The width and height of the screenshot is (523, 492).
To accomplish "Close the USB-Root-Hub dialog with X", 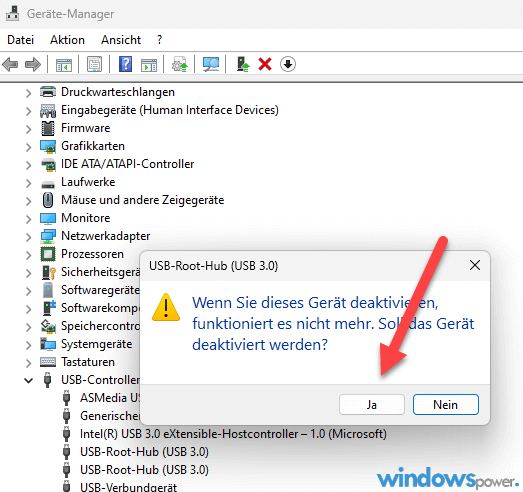I will [x=475, y=266].
